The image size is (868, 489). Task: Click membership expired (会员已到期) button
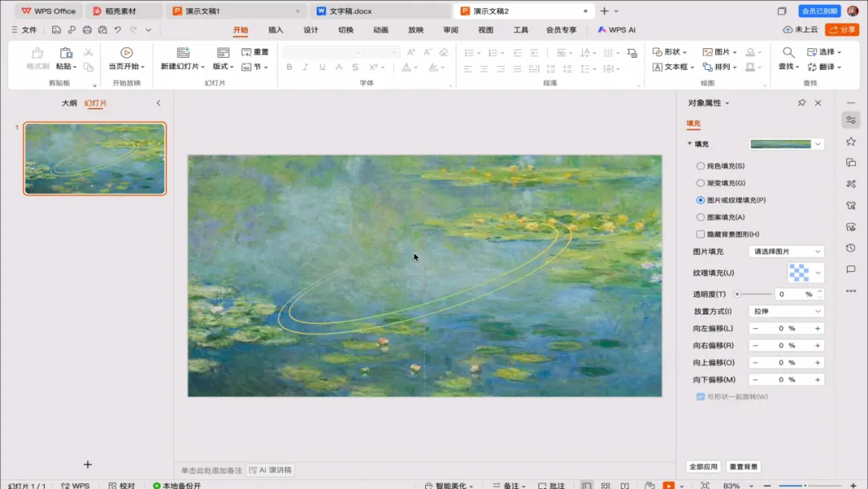819,11
